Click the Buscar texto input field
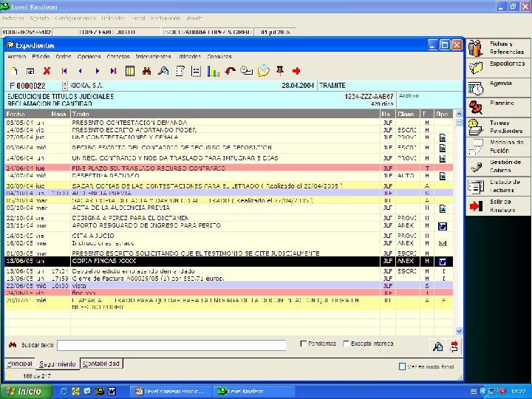Screen dimensions: 532x399 coord(171,345)
